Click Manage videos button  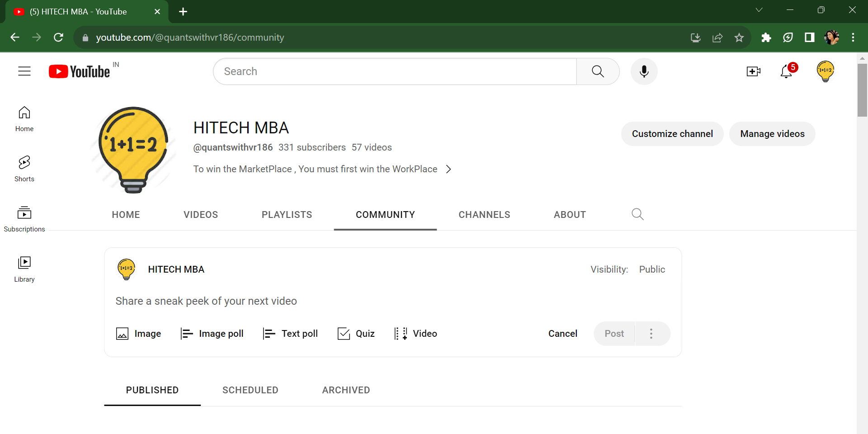772,134
